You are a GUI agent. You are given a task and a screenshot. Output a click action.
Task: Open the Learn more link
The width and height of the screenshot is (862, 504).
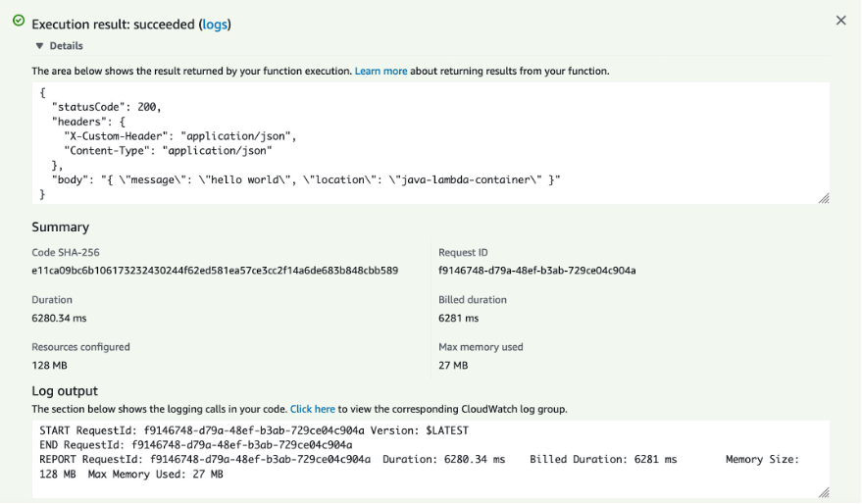pyautogui.click(x=380, y=72)
